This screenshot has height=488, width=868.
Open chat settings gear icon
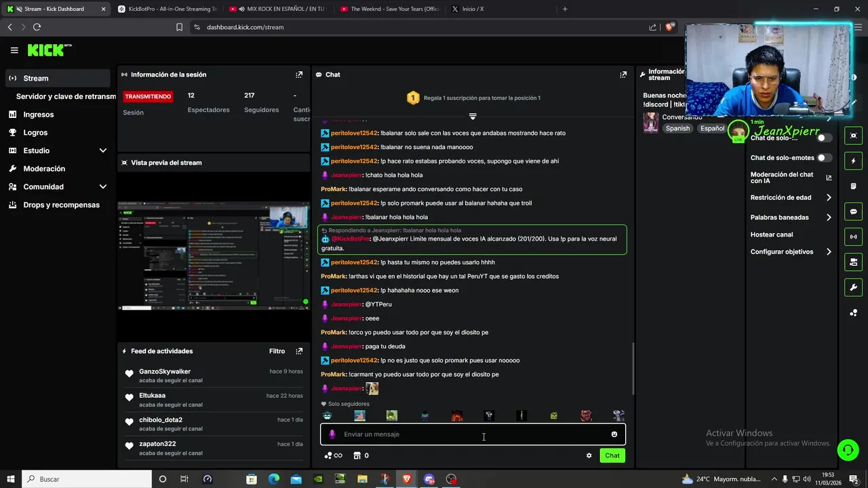point(589,455)
